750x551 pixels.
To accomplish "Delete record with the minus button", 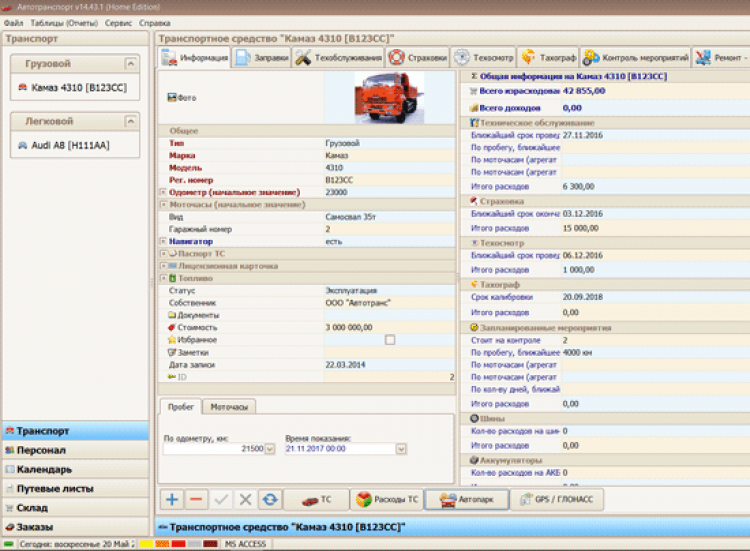I will (x=196, y=499).
